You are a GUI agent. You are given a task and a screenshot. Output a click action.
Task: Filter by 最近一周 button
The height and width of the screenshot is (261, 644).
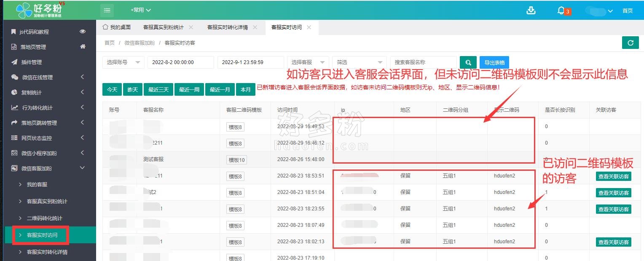(189, 89)
